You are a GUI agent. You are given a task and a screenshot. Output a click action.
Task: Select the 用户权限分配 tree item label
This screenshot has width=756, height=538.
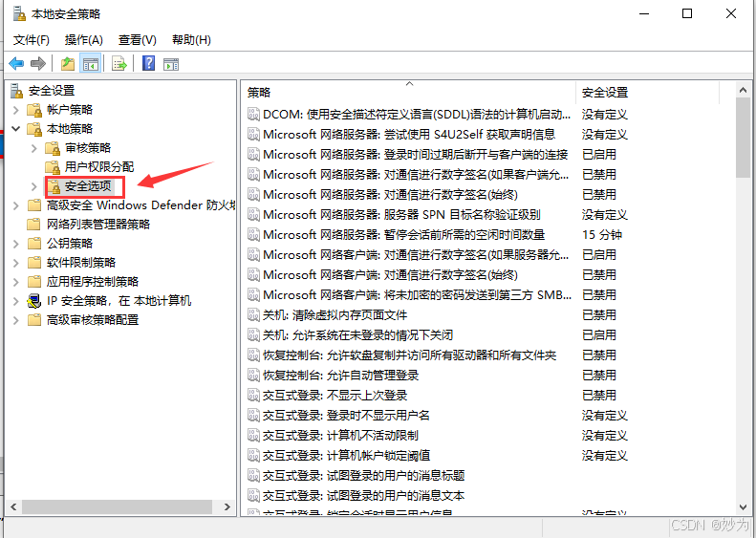click(x=99, y=167)
